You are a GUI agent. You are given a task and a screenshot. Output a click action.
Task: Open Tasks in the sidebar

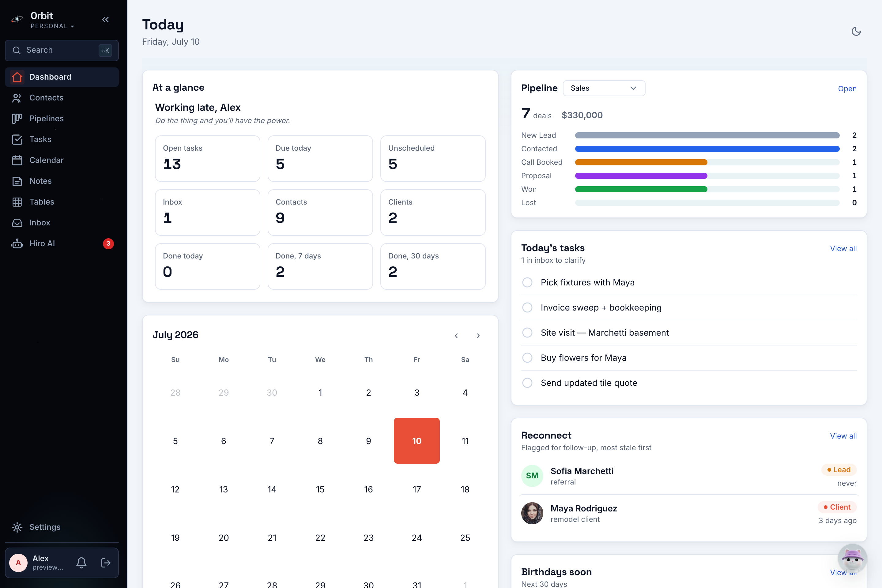(x=62, y=140)
